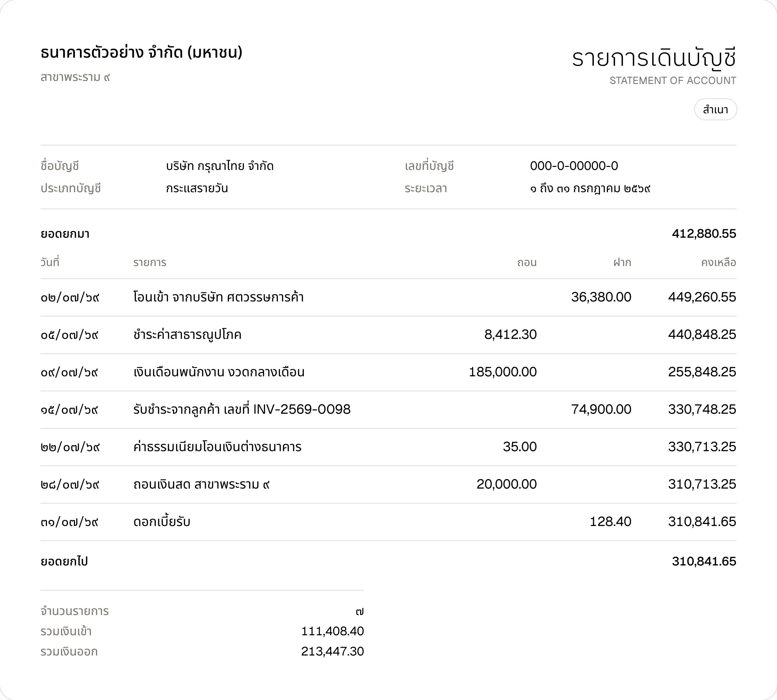Select the ค่าธรรมเนียมโอนเงินต่างธนาคาร fee row
The width and height of the screenshot is (777, 700).
click(388, 447)
